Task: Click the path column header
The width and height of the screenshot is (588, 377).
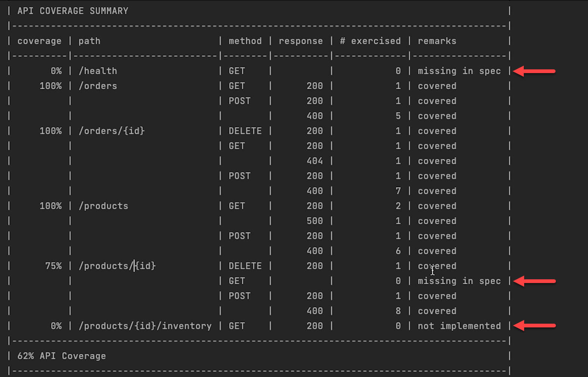Action: 89,41
